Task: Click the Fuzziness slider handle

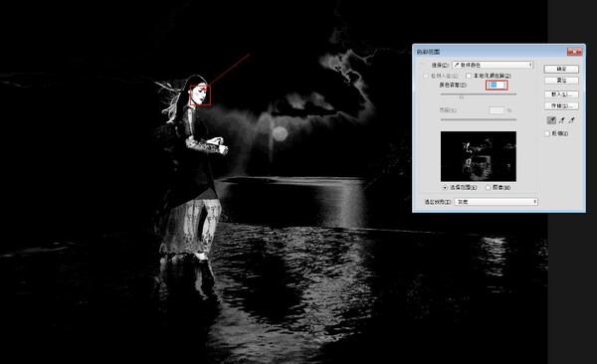Action: coord(462,96)
